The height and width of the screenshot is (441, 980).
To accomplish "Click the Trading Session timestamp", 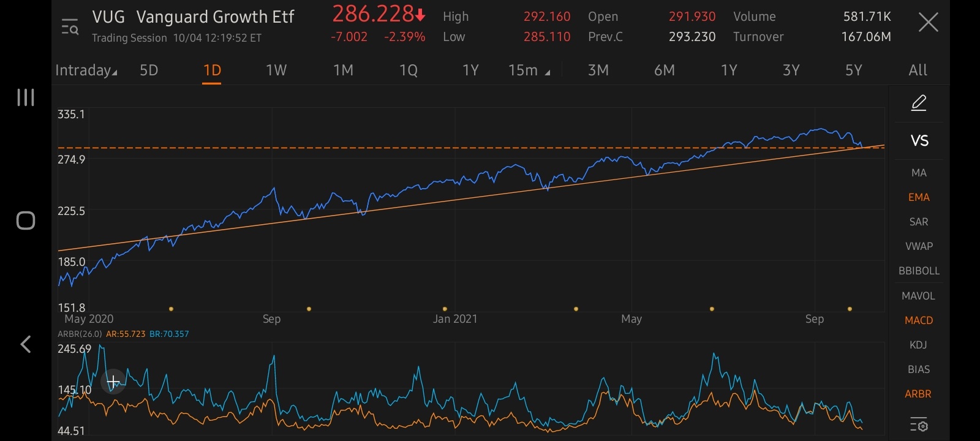I will click(x=176, y=38).
